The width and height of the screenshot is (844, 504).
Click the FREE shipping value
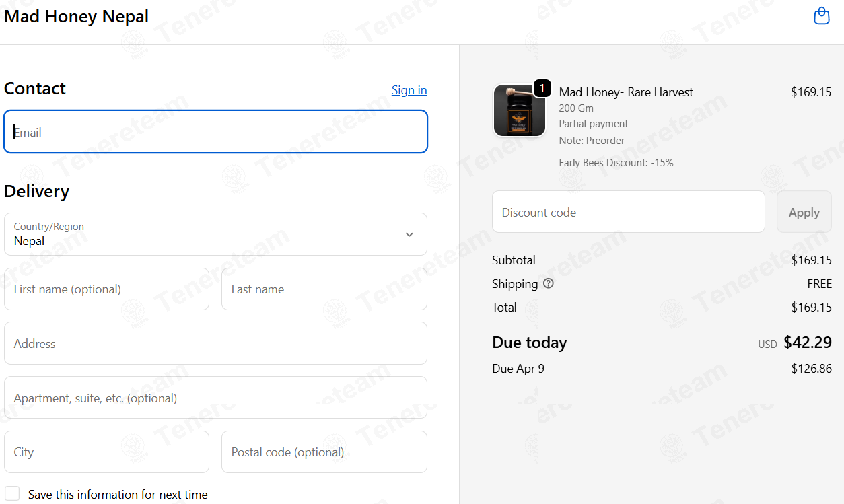coord(819,284)
